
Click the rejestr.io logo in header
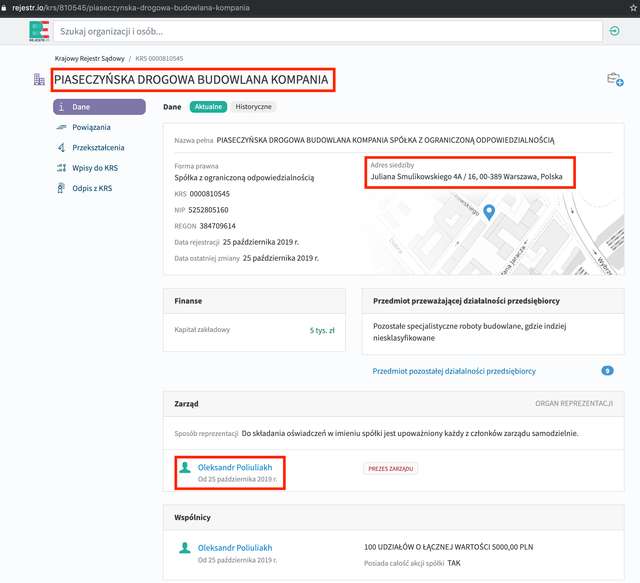[x=39, y=31]
